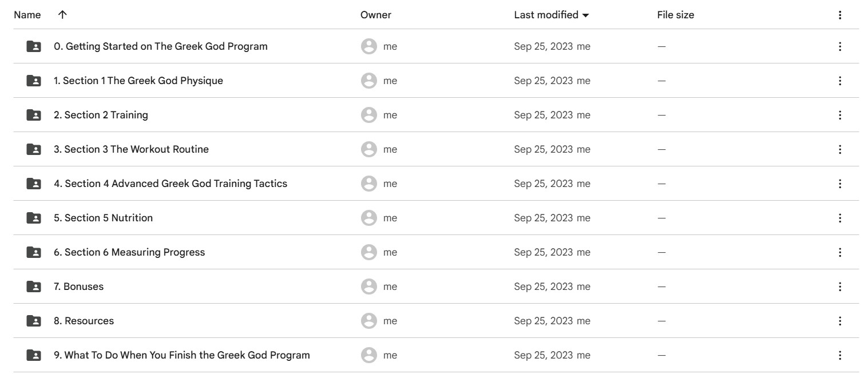Click the Owner column header
Viewport: 868px width, 374px height.
click(375, 15)
